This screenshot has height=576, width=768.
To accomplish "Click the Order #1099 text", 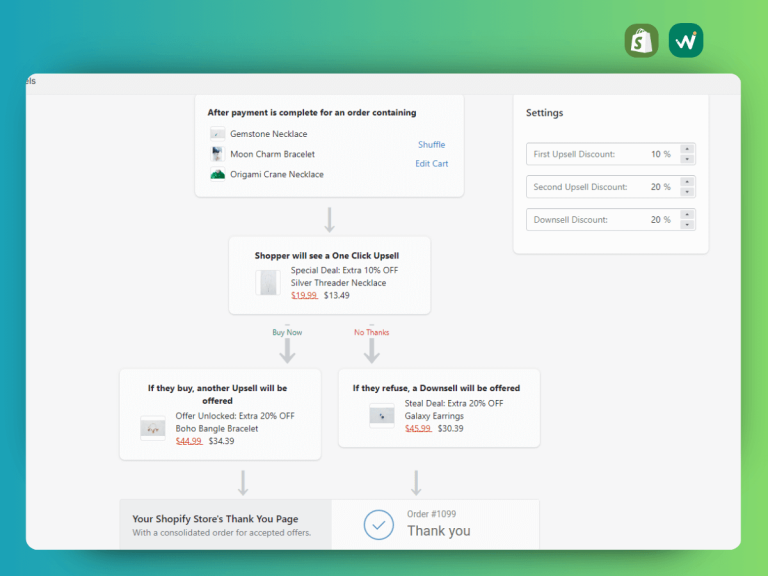I will click(432, 514).
